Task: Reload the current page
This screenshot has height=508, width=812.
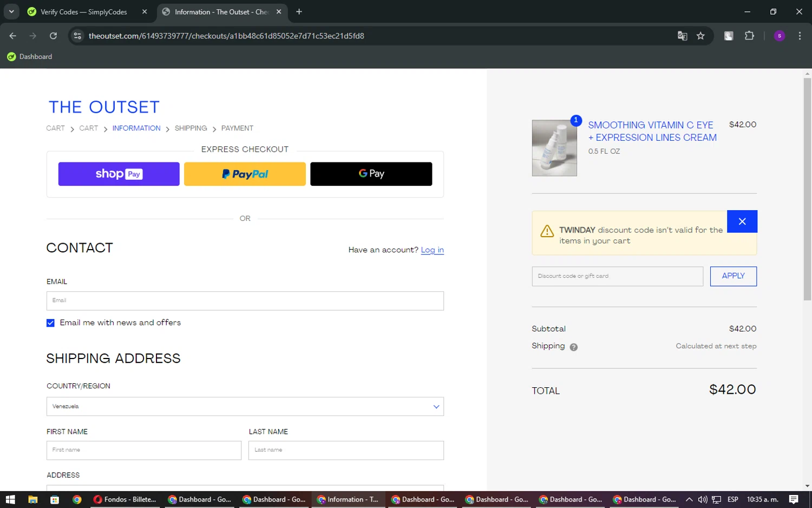Action: pos(53,36)
